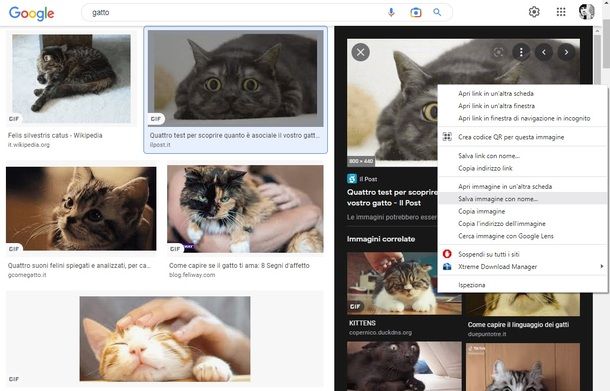
Task: Open the orange cat being petted thumbnail
Action: click(165, 339)
